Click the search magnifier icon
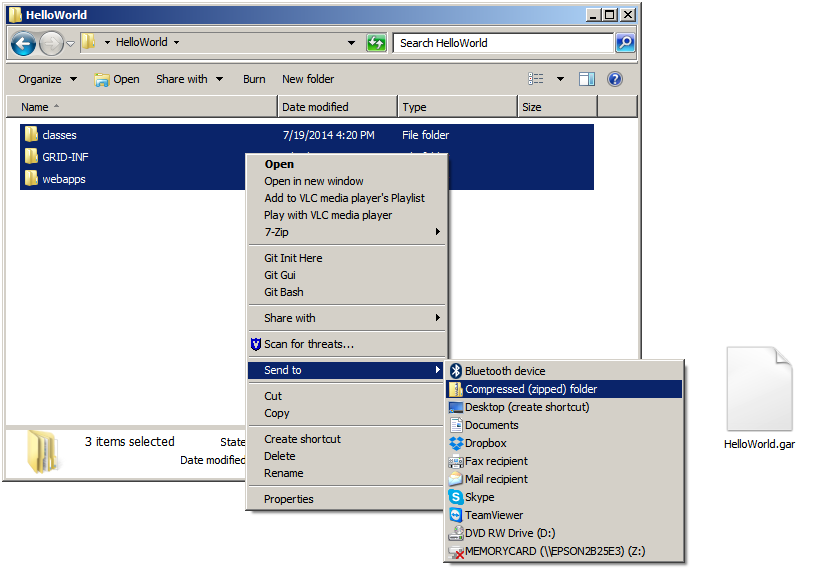Screen dimensions: 835x584 coord(624,43)
